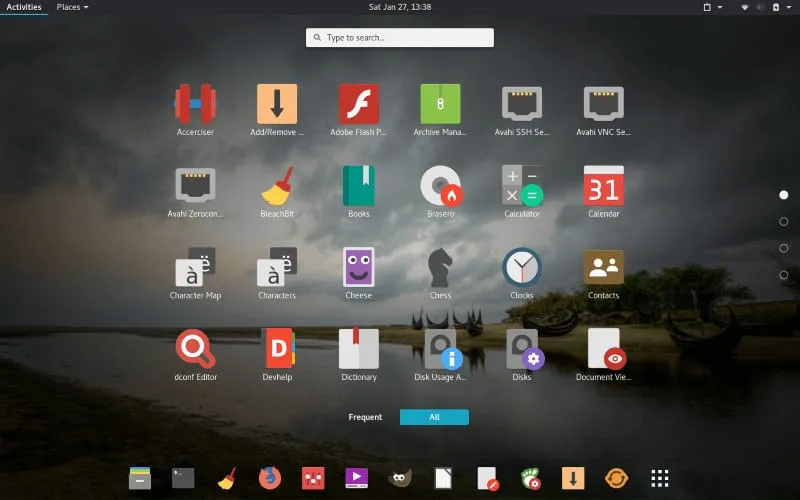Click the battery indicator in top bar
Screen dimensions: 800x500
coord(776,7)
